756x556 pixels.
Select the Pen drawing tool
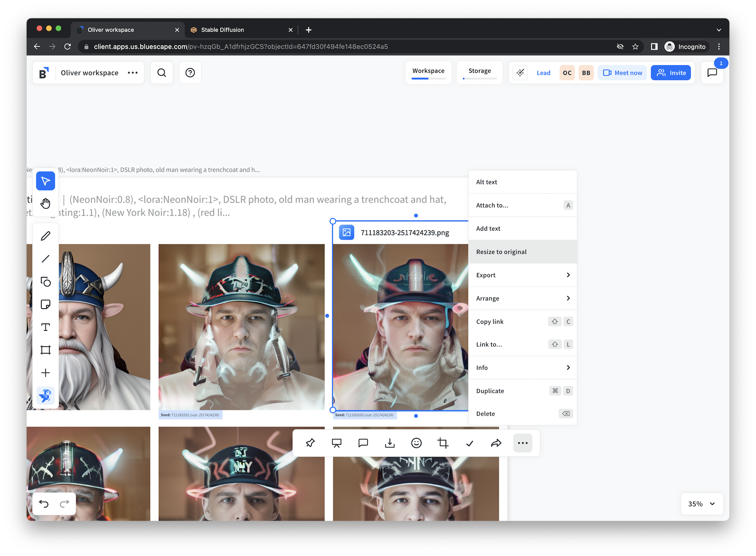point(45,236)
